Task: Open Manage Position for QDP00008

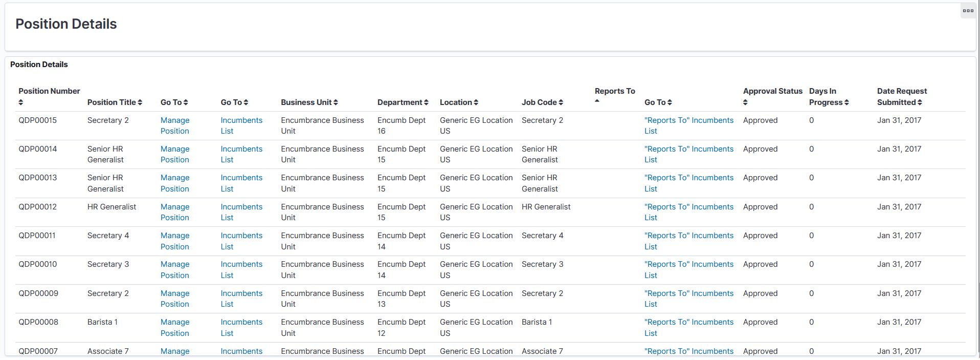Action: [x=175, y=328]
